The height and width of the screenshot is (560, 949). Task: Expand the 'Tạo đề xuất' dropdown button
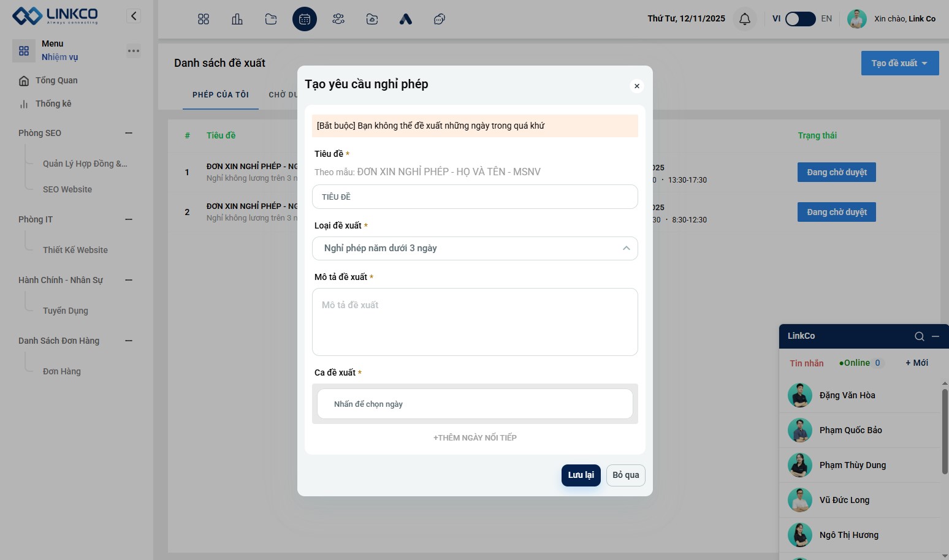point(899,63)
